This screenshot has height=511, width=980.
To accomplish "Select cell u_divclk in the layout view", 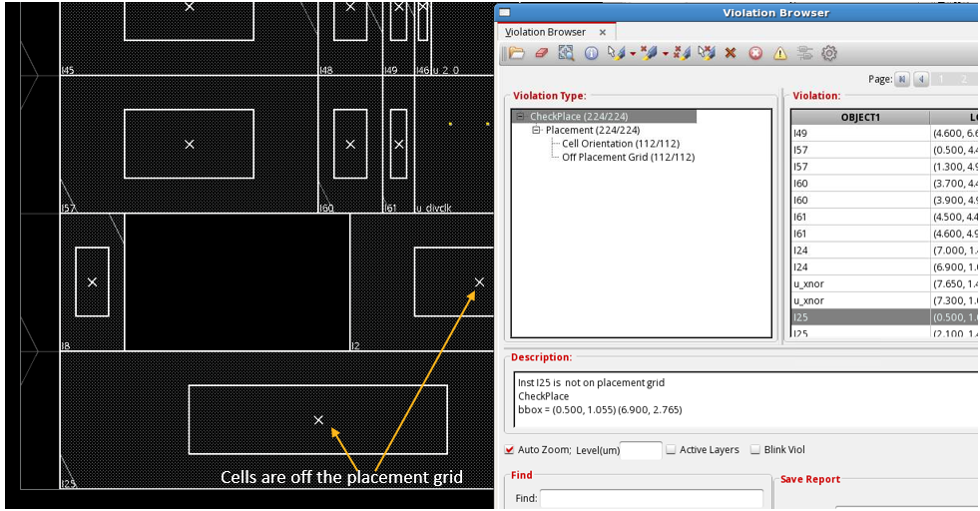I will [454, 145].
